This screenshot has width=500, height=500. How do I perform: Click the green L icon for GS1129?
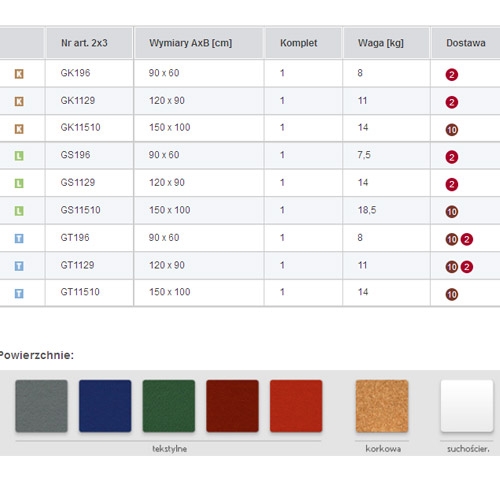click(x=19, y=183)
